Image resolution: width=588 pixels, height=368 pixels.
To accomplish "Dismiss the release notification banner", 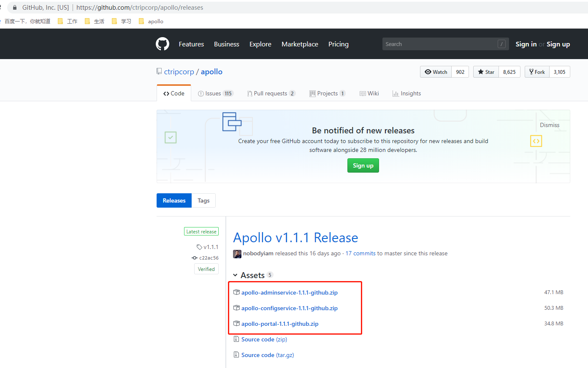I will coord(550,125).
